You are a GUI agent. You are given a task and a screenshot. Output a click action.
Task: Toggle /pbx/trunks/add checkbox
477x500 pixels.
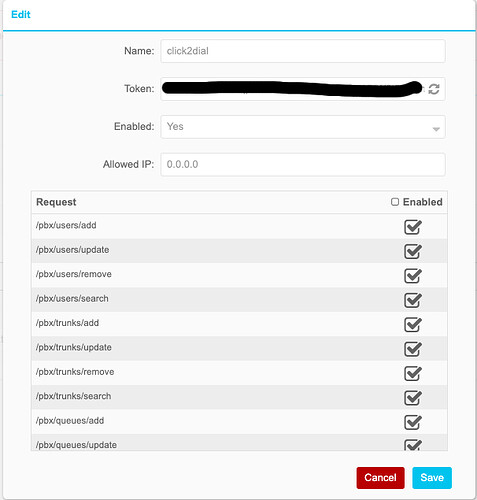pos(413,324)
